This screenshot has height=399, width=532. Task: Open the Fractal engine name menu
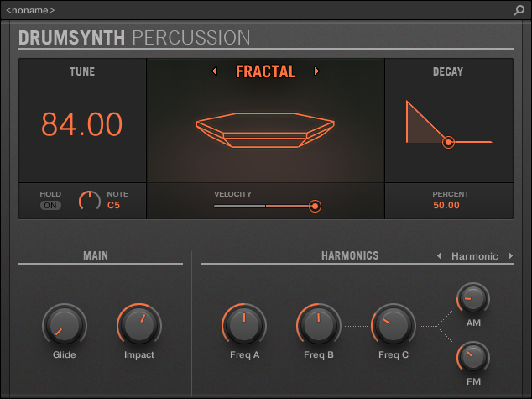[x=265, y=71]
